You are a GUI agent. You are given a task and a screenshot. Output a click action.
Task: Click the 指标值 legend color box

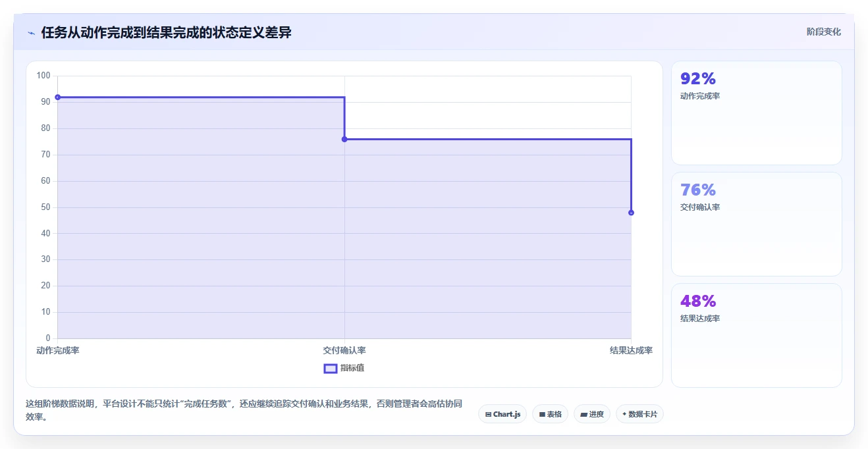pyautogui.click(x=331, y=368)
